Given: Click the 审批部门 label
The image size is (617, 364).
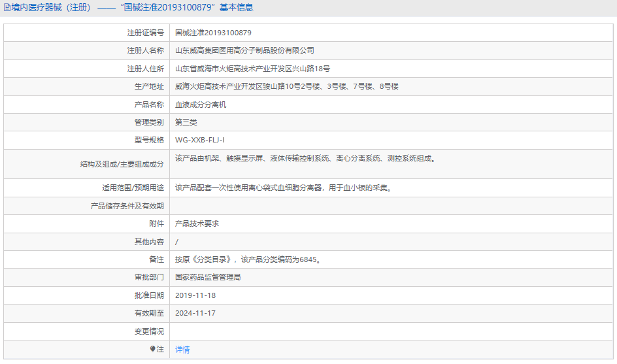Looking at the screenshot, I should (149, 277).
